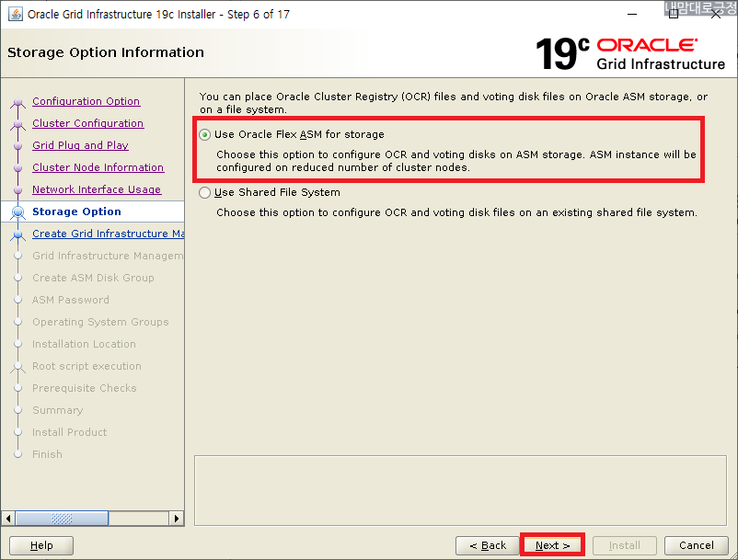This screenshot has height=560, width=738.
Task: Click the Create ASM Disk Group step text
Action: (x=93, y=278)
